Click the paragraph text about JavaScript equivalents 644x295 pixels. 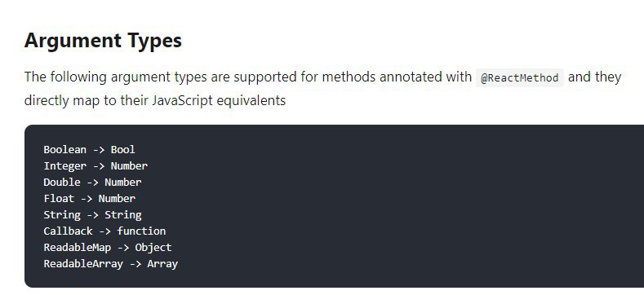click(x=323, y=88)
